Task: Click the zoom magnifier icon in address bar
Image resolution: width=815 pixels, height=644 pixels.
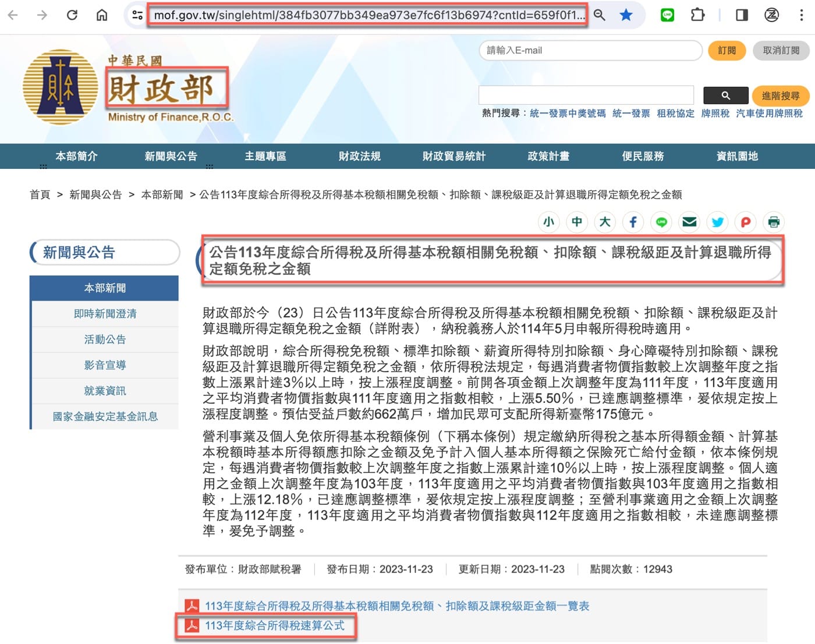Action: tap(600, 15)
